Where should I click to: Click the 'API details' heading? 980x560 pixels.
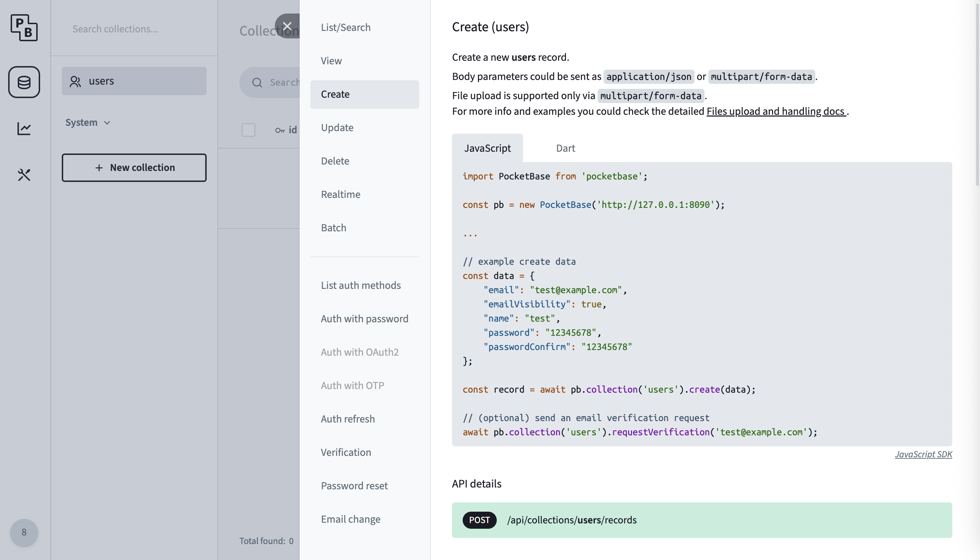[x=477, y=484]
